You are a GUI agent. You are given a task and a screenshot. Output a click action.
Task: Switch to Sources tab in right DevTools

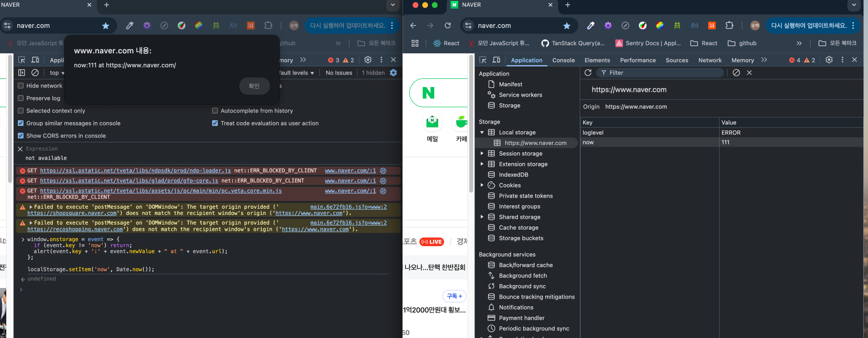coord(677,60)
